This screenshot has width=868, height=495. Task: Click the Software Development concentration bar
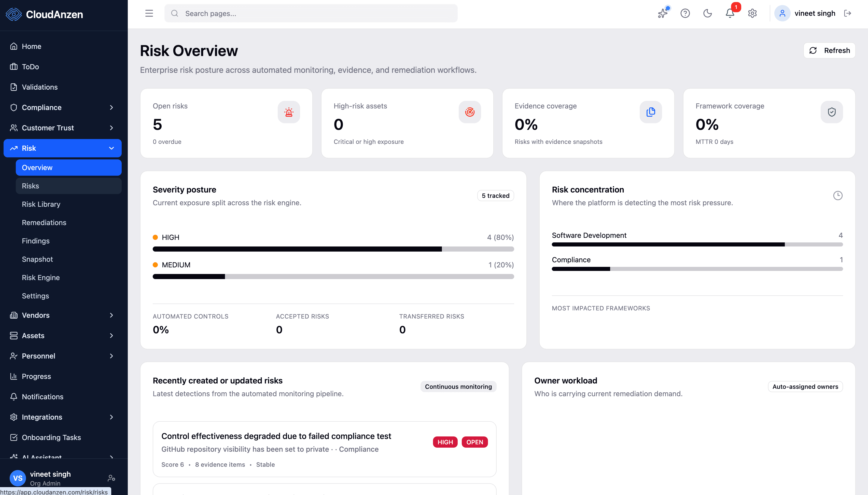pyautogui.click(x=697, y=244)
